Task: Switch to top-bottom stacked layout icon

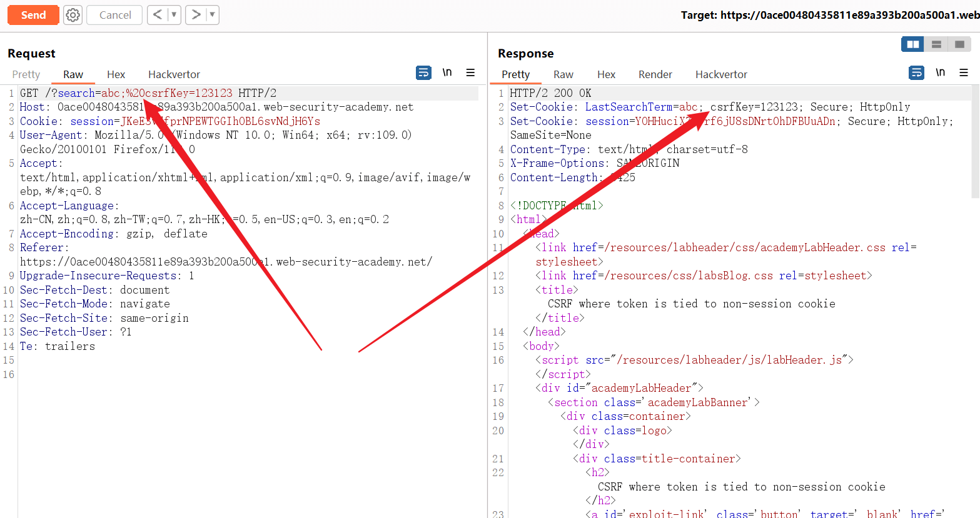Action: [936, 44]
